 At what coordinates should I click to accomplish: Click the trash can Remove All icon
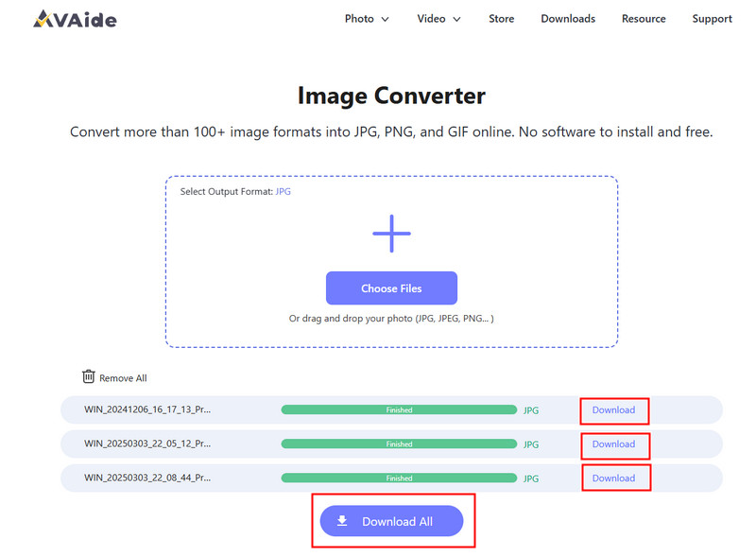88,376
